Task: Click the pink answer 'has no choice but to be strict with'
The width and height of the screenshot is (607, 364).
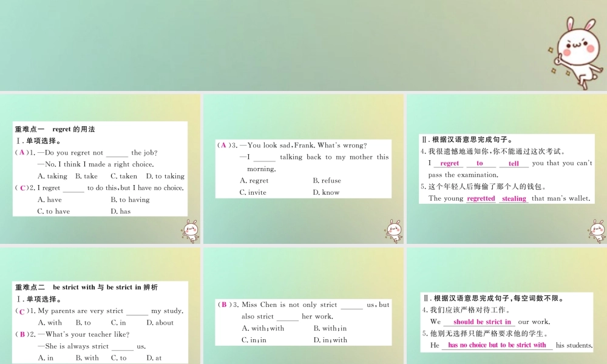Action: pyautogui.click(x=497, y=345)
